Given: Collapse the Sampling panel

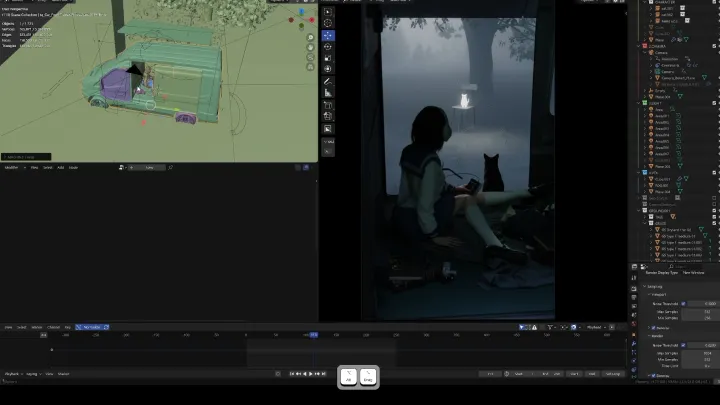Looking at the screenshot, I should coord(644,287).
